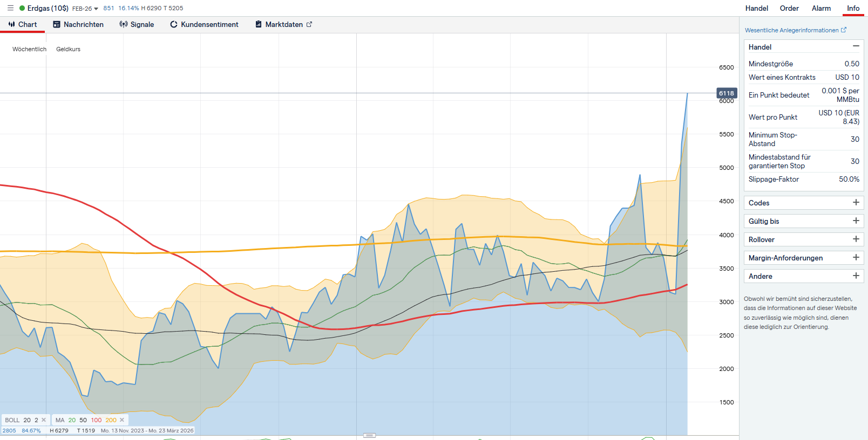868x440 pixels.
Task: Click the resize handle below the chart
Action: pos(370,435)
